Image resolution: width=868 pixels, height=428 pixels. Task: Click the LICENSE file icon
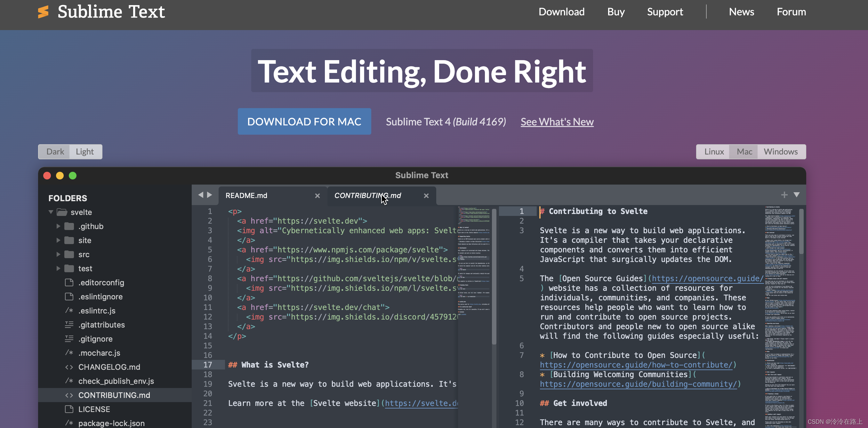tap(69, 409)
